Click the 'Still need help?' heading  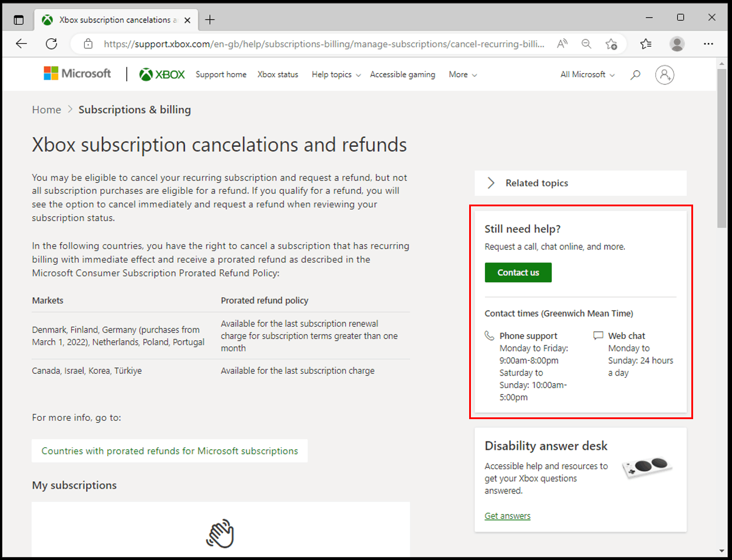(x=522, y=229)
